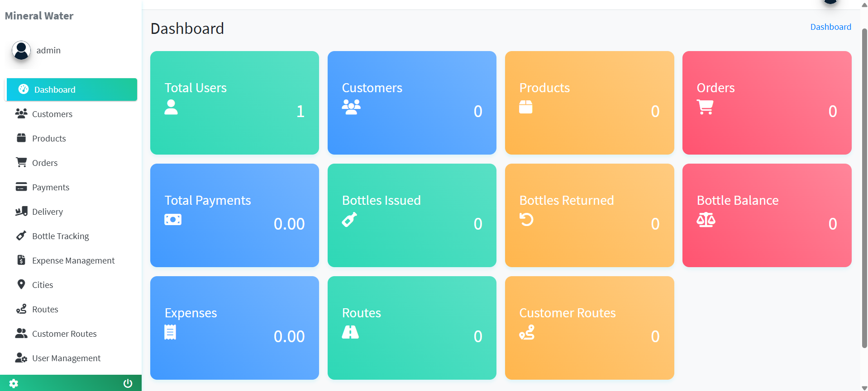The height and width of the screenshot is (391, 868).
Task: Click the 0.00 value on Total Payments card
Action: 289,224
